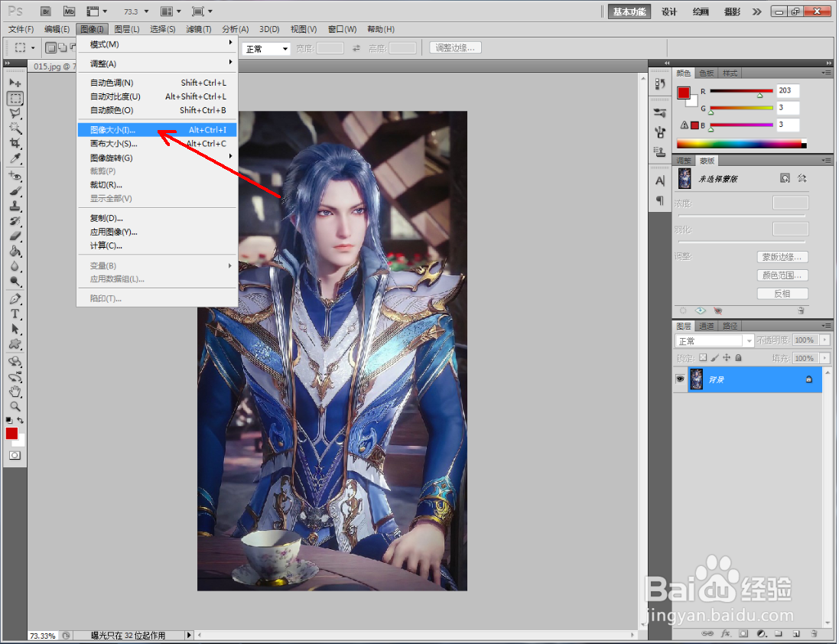Select the Crop tool

[x=15, y=143]
